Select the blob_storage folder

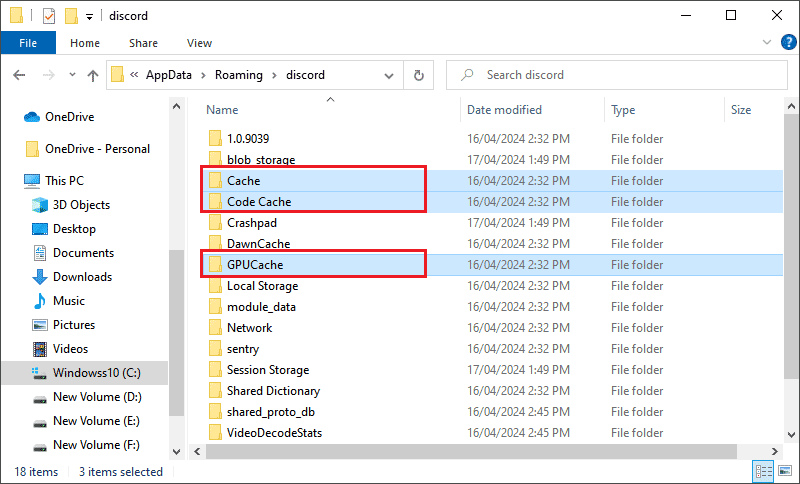point(261,160)
